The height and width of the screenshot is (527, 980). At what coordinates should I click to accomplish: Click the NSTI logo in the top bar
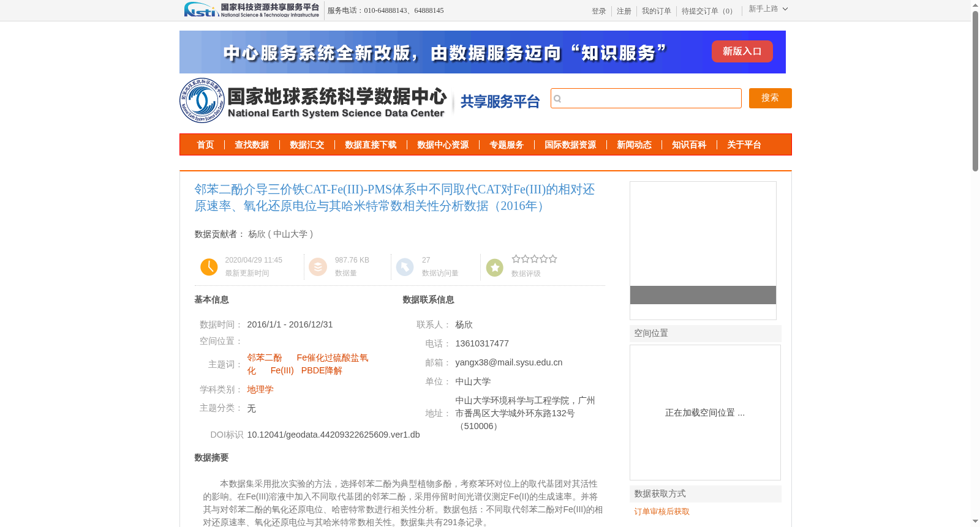pyautogui.click(x=251, y=10)
